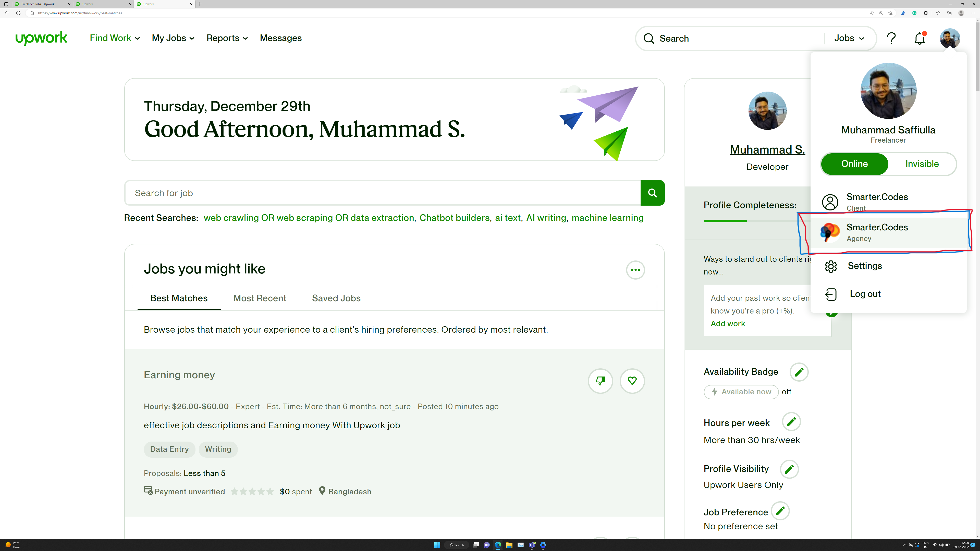980x551 pixels.
Task: Edit Hours per week with pencil icon
Action: click(x=791, y=422)
